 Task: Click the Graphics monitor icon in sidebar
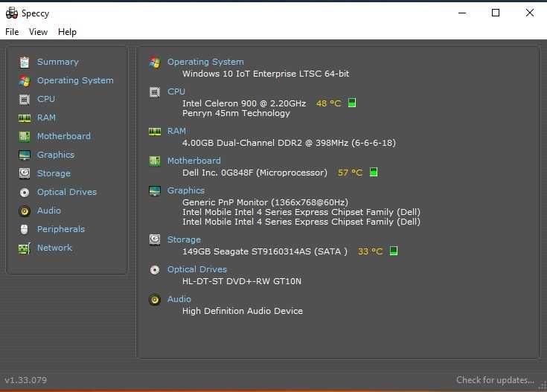[x=25, y=155]
